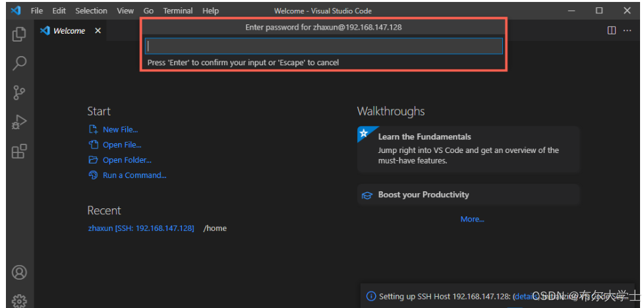This screenshot has height=308, width=644.
Task: Open recent zhaxun SSH 192.168.147.128 link
Action: (x=141, y=228)
